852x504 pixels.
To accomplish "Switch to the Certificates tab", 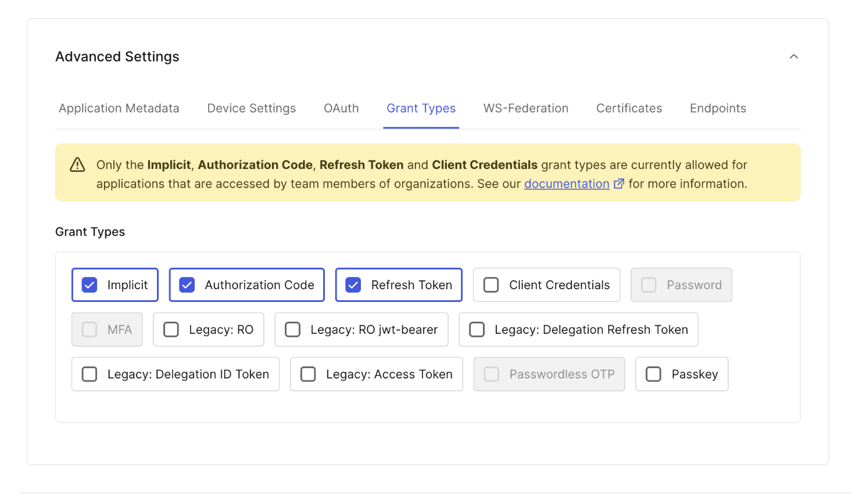I will coord(629,108).
